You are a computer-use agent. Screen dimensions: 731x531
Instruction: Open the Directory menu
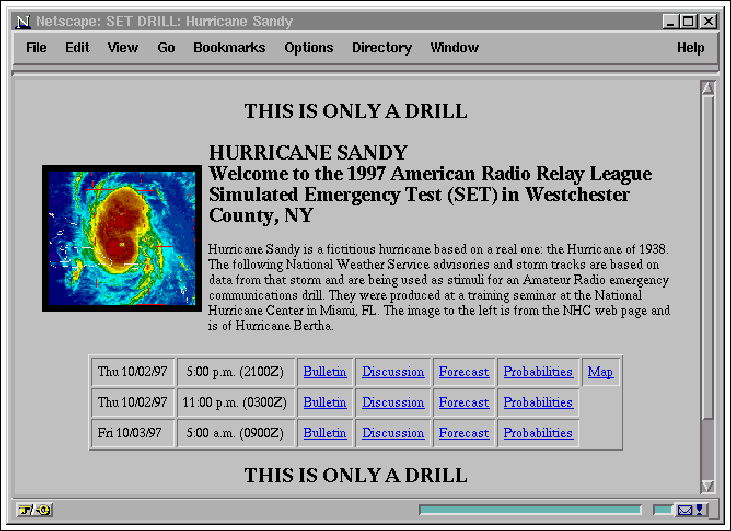[382, 48]
